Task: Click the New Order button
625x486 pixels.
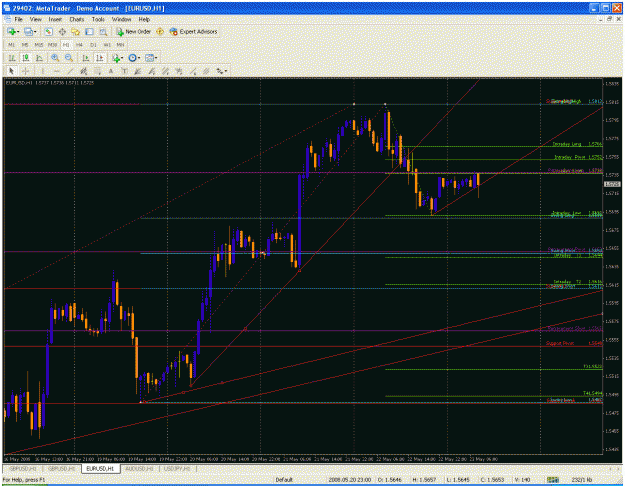Action: 134,31
